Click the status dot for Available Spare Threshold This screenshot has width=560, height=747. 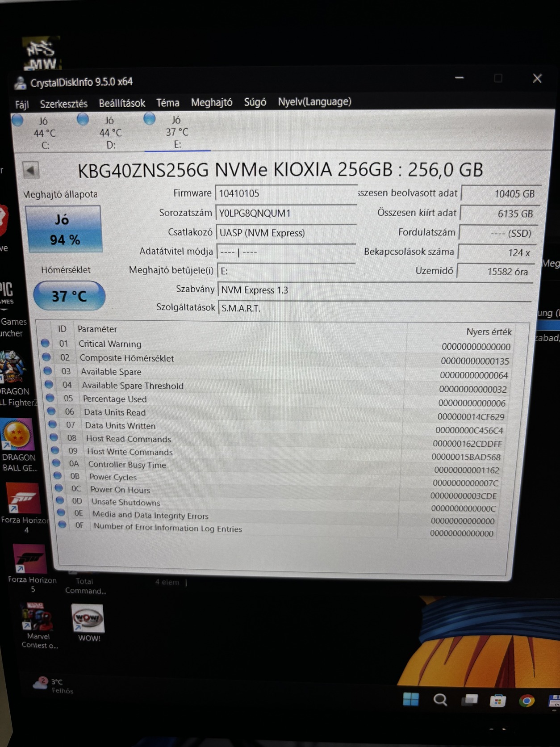click(x=49, y=384)
